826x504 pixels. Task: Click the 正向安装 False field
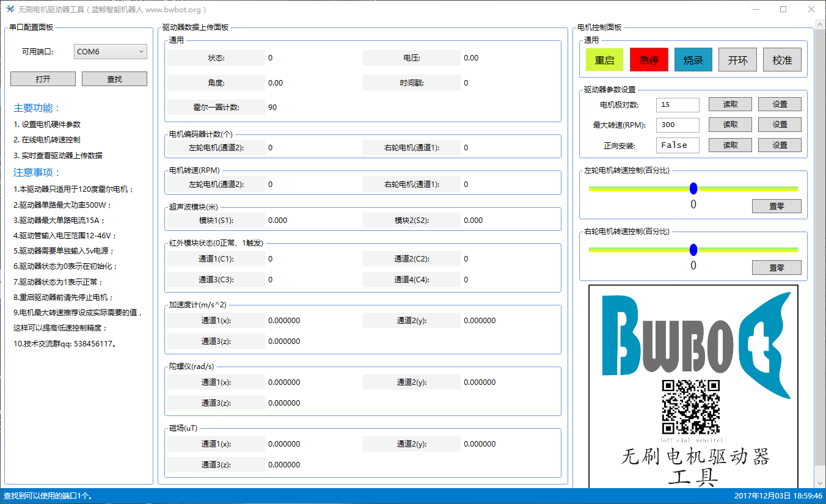678,145
